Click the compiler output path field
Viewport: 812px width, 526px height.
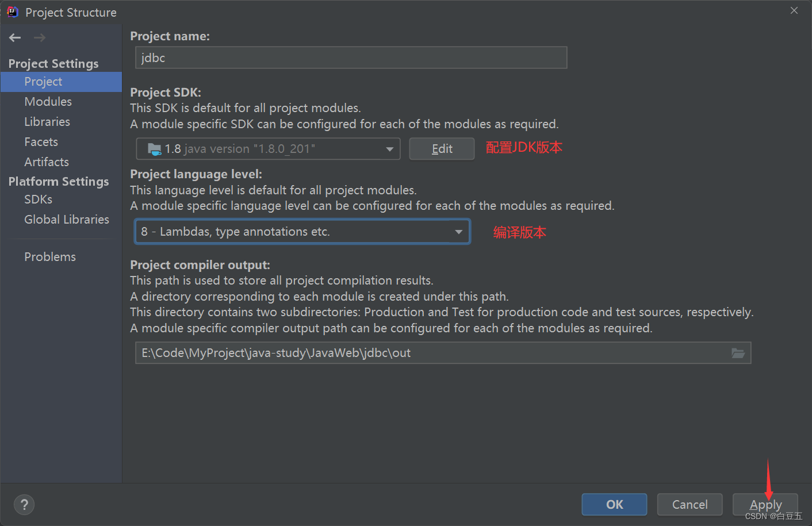tap(443, 353)
